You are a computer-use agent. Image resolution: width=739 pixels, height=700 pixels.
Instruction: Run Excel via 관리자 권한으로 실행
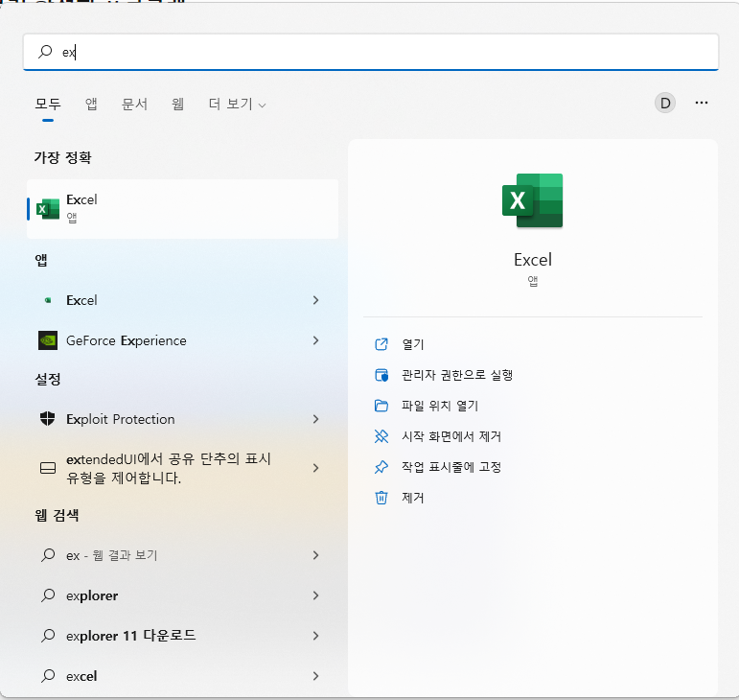[x=456, y=375]
